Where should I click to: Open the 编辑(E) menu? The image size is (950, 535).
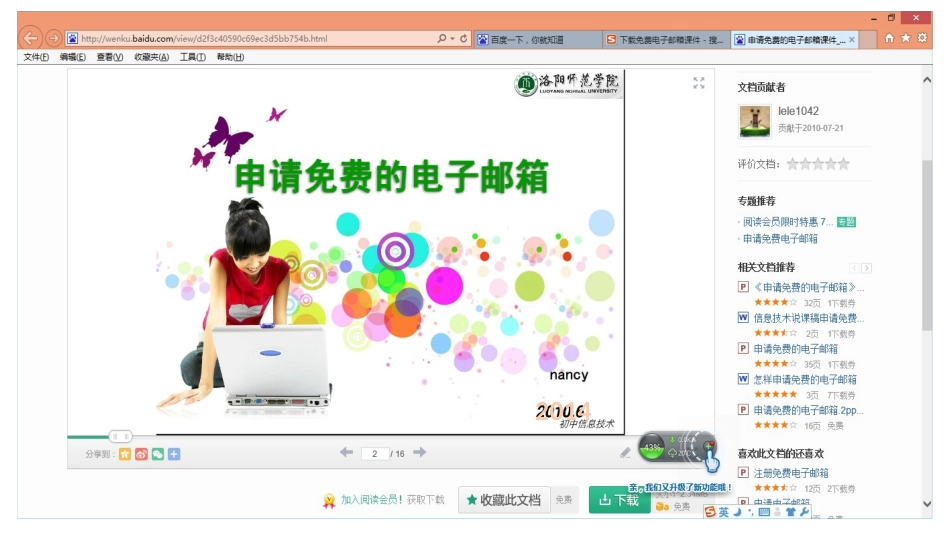72,57
